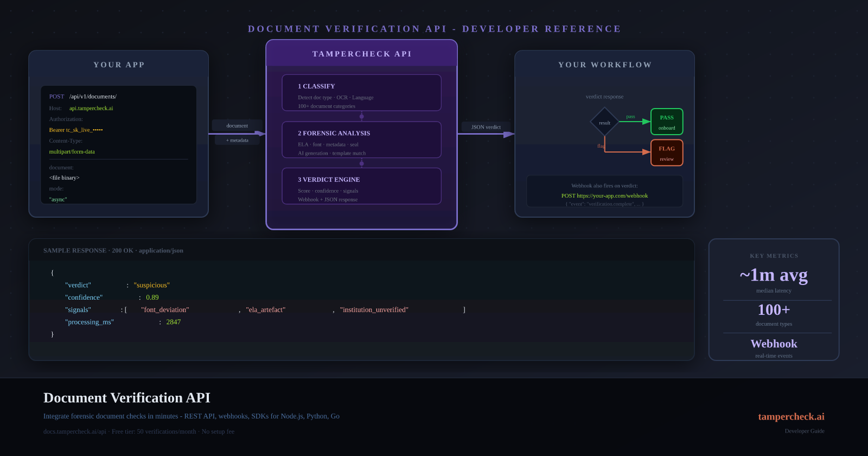Image resolution: width=868 pixels, height=456 pixels.
Task: Select the orange FLAG review box
Action: 667,153
